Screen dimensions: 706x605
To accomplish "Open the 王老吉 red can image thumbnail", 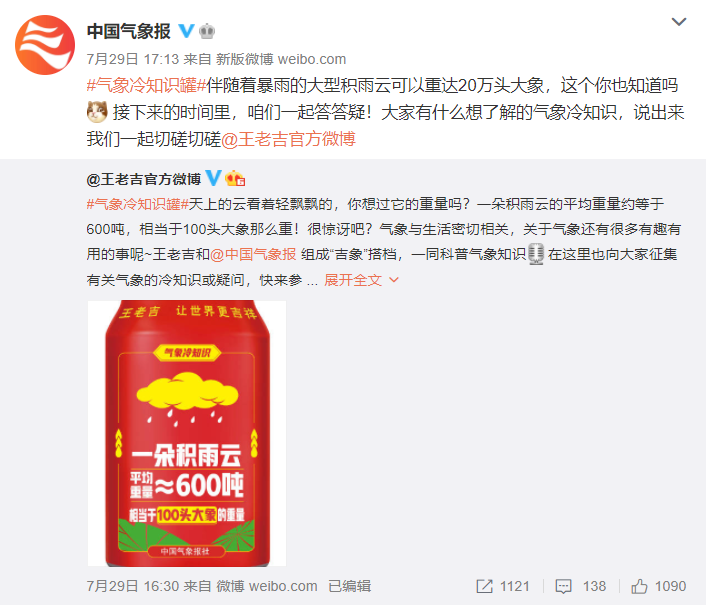I will point(187,433).
